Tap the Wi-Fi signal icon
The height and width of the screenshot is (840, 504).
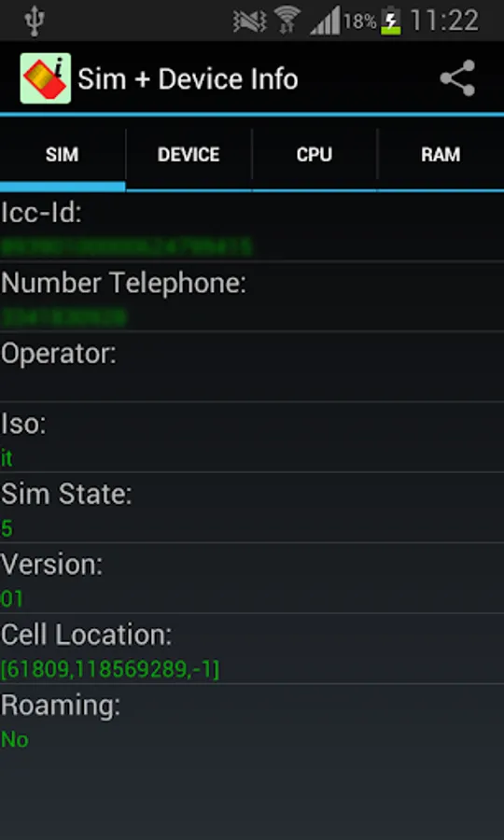pyautogui.click(x=287, y=21)
